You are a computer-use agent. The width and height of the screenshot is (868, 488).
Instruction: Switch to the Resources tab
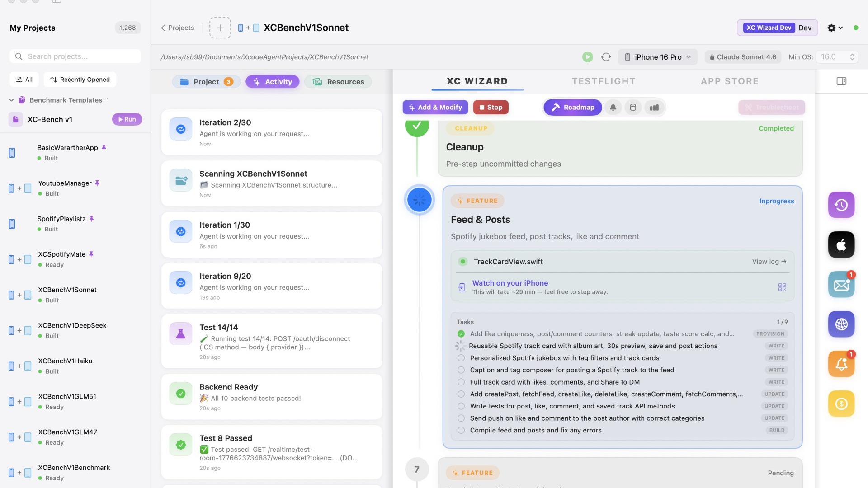(x=338, y=82)
